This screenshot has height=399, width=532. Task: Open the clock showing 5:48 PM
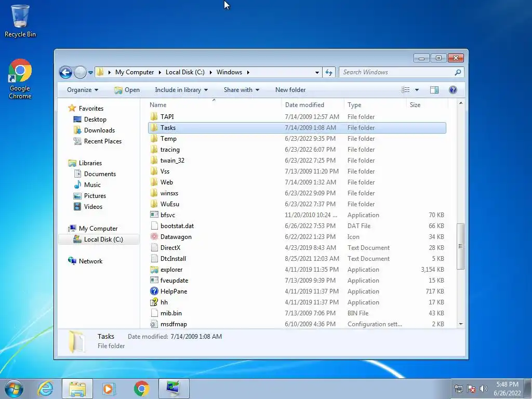point(507,389)
